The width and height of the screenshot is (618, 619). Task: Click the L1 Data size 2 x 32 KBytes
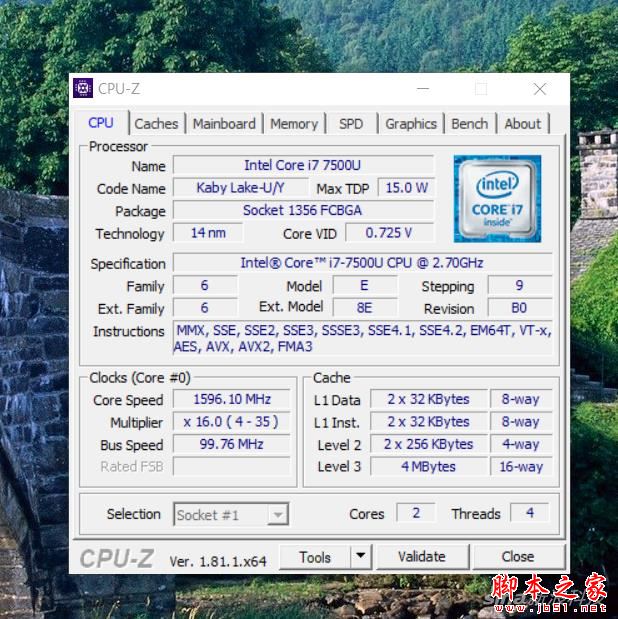[429, 399]
